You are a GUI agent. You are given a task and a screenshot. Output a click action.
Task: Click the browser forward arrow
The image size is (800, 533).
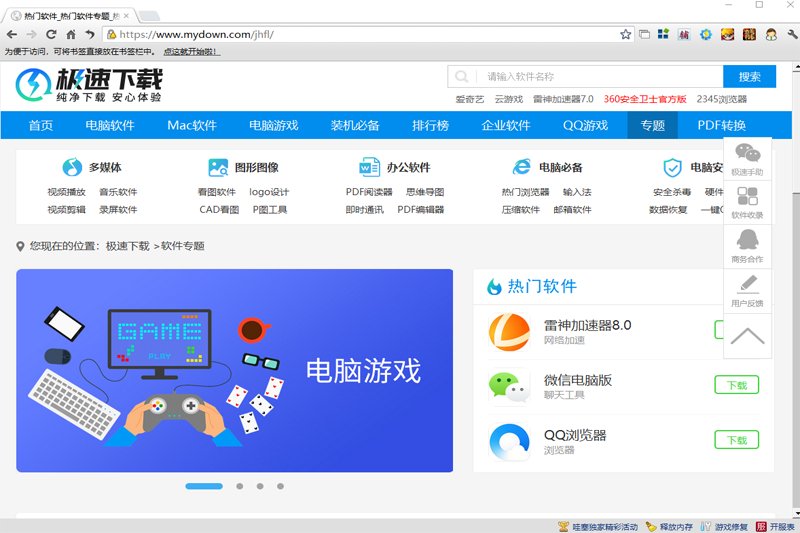tap(31, 34)
